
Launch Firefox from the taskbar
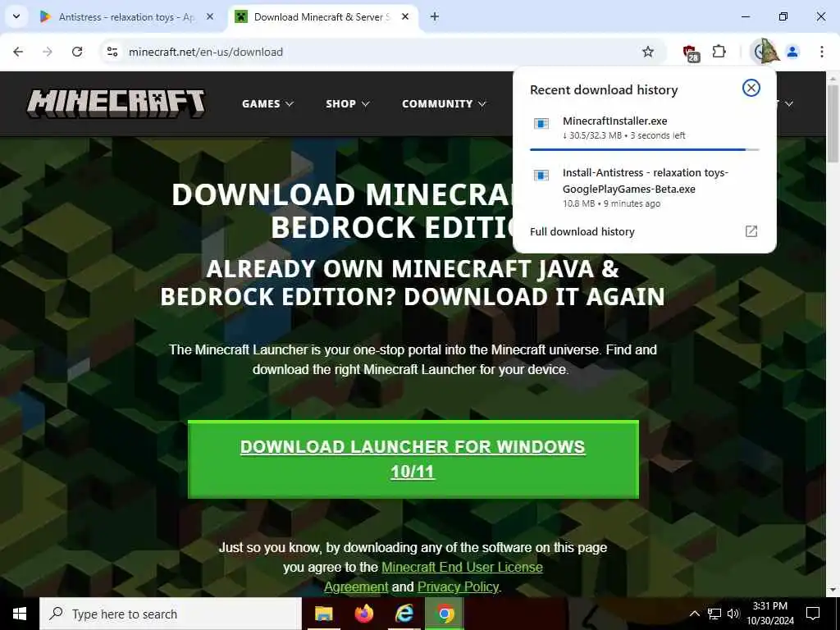point(363,614)
